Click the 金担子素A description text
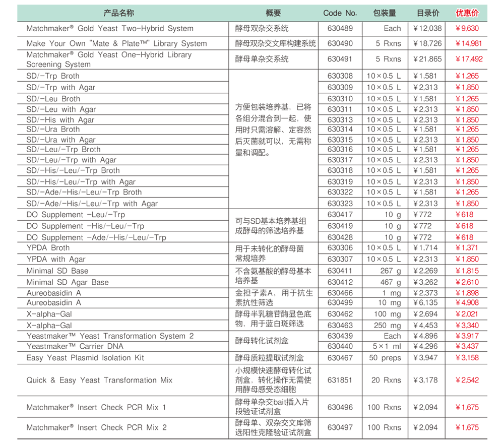 274,298
